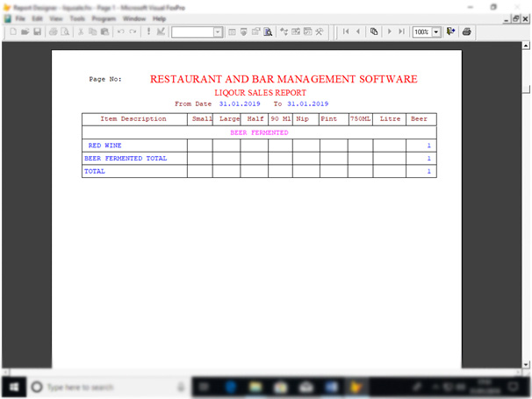This screenshot has height=399, width=532.
Task: Click the BEER FERMENTED TOTAL label
Action: coord(126,159)
